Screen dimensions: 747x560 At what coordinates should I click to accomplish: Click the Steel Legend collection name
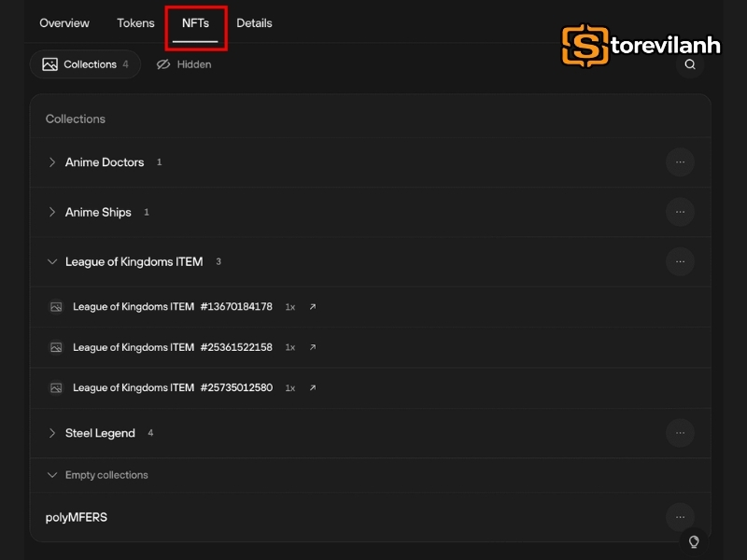100,433
